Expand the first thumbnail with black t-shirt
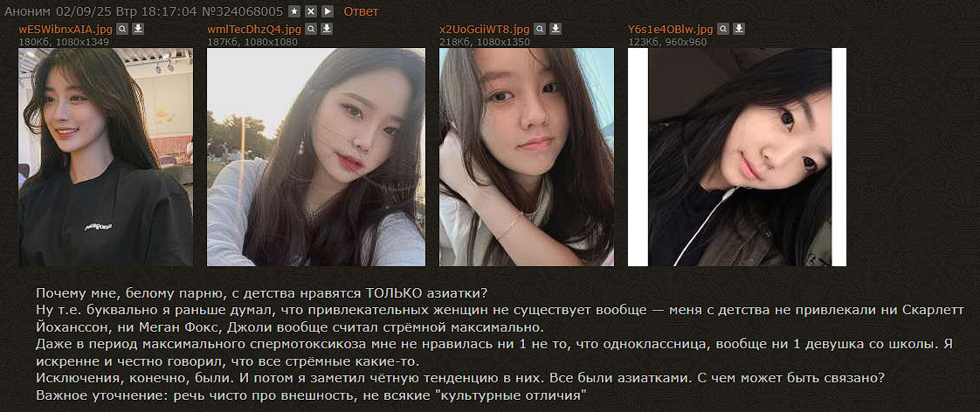980x412 pixels. tap(106, 157)
